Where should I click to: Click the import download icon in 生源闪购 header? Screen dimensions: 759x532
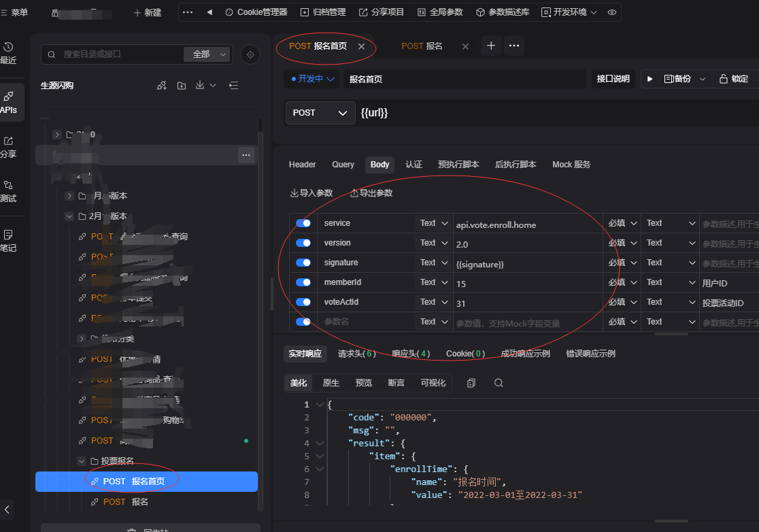200,85
